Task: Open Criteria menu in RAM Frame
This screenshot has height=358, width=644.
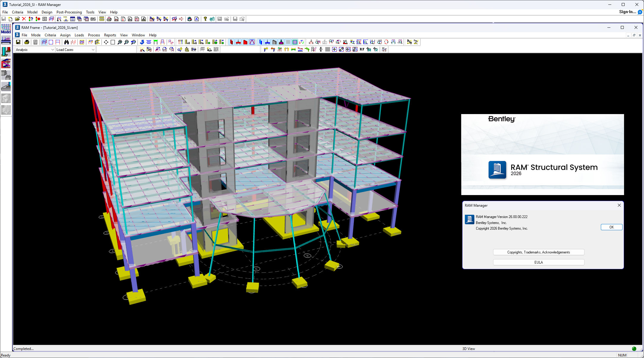Action: 50,35
